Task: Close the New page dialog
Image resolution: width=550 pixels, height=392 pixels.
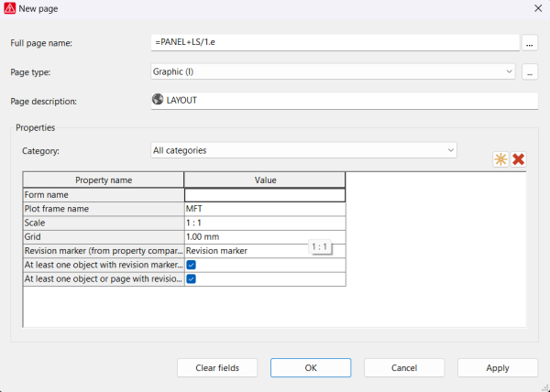Action: click(538, 8)
